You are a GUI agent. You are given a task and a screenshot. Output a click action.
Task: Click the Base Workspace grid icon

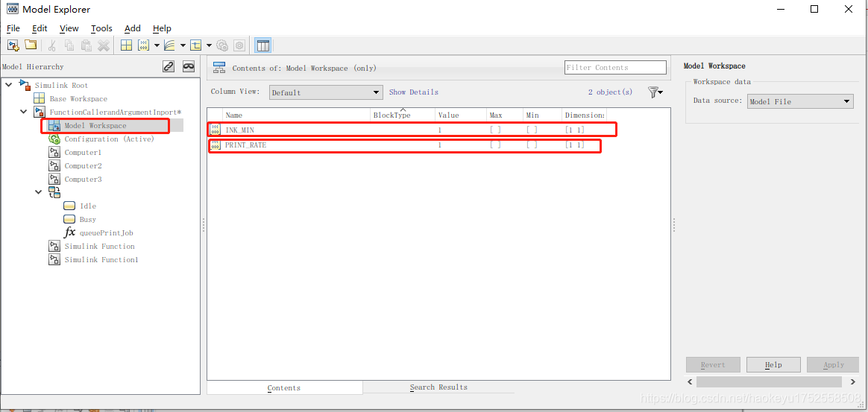pyautogui.click(x=40, y=98)
